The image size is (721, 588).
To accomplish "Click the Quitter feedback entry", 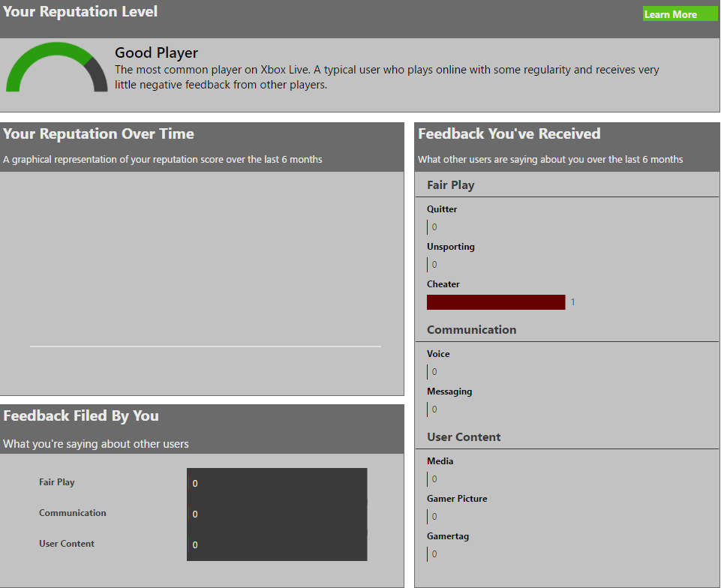I will [x=442, y=208].
